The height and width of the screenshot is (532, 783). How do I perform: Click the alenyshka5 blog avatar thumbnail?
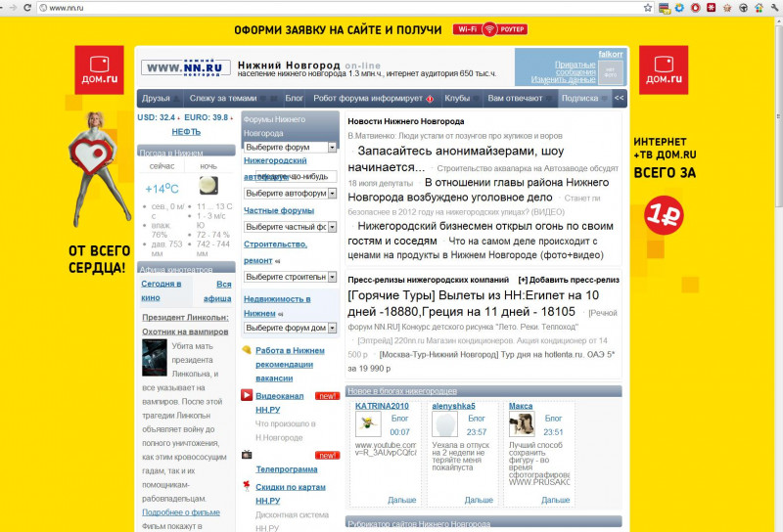point(444,424)
